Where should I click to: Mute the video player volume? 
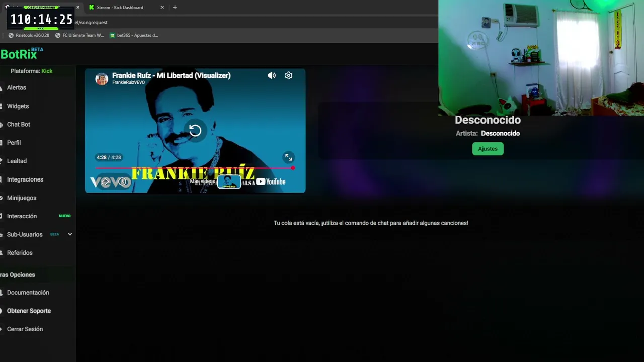pos(272,75)
